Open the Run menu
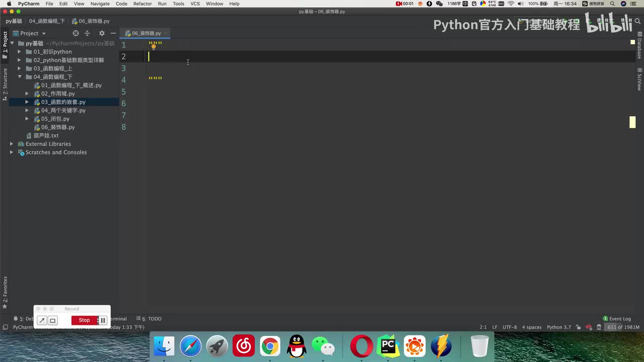Screen dimensions: 644x362 pyautogui.click(x=162, y=4)
